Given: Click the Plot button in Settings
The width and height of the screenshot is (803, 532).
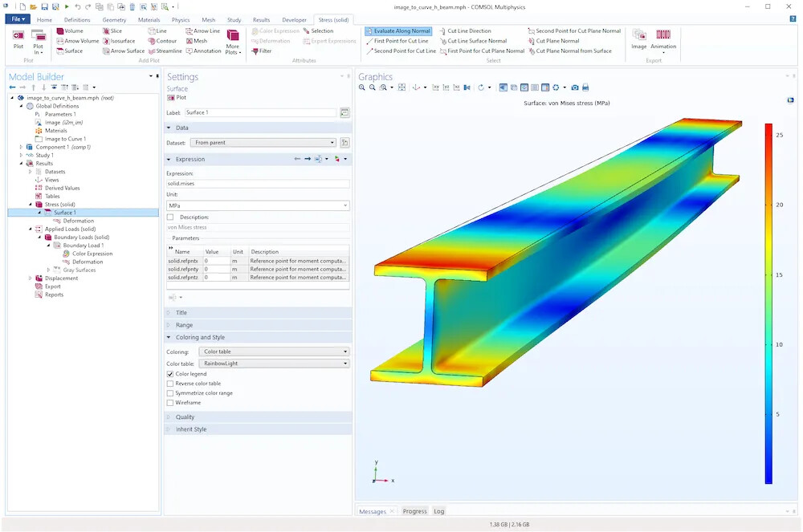Looking at the screenshot, I should click(176, 98).
